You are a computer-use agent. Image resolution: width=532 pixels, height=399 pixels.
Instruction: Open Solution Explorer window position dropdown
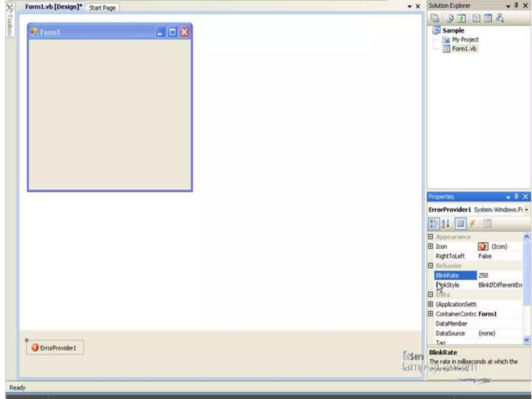(x=508, y=6)
